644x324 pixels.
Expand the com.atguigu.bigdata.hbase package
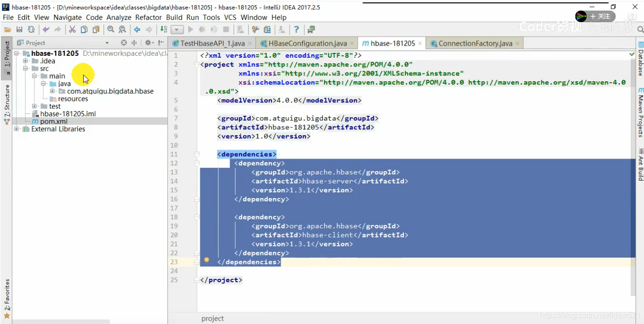click(x=52, y=91)
